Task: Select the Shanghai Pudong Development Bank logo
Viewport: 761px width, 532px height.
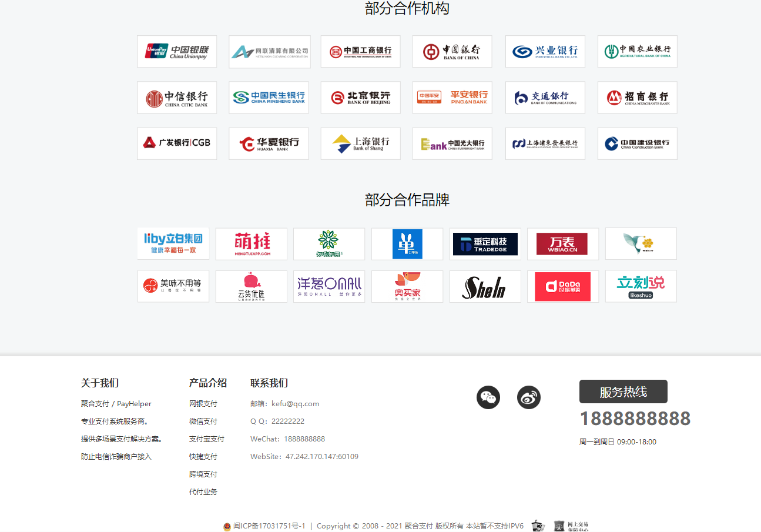Action: [x=545, y=143]
